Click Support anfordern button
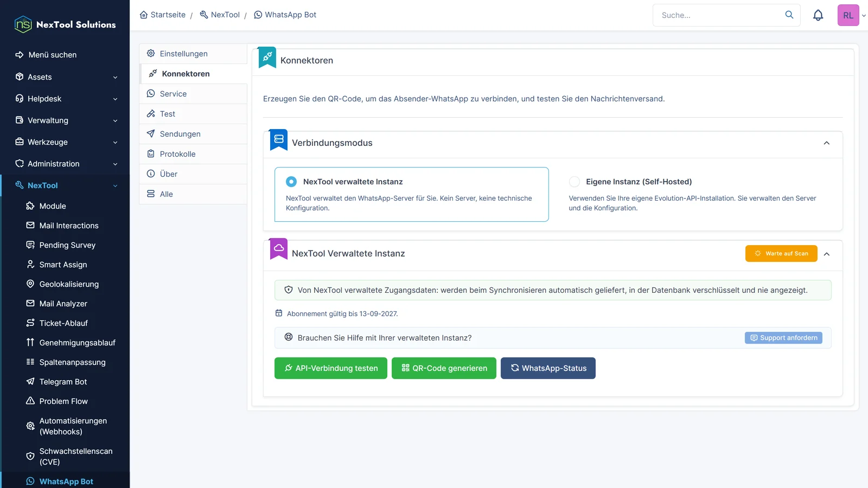 pos(783,338)
